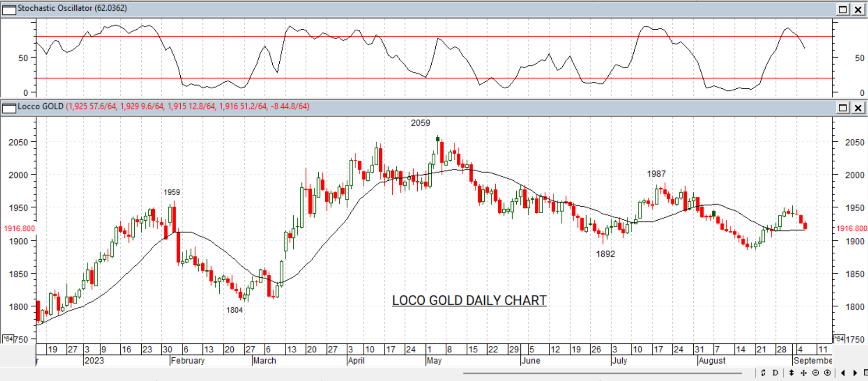Click the 'June' month label on time axis
The height and width of the screenshot is (381, 868).
(x=531, y=361)
